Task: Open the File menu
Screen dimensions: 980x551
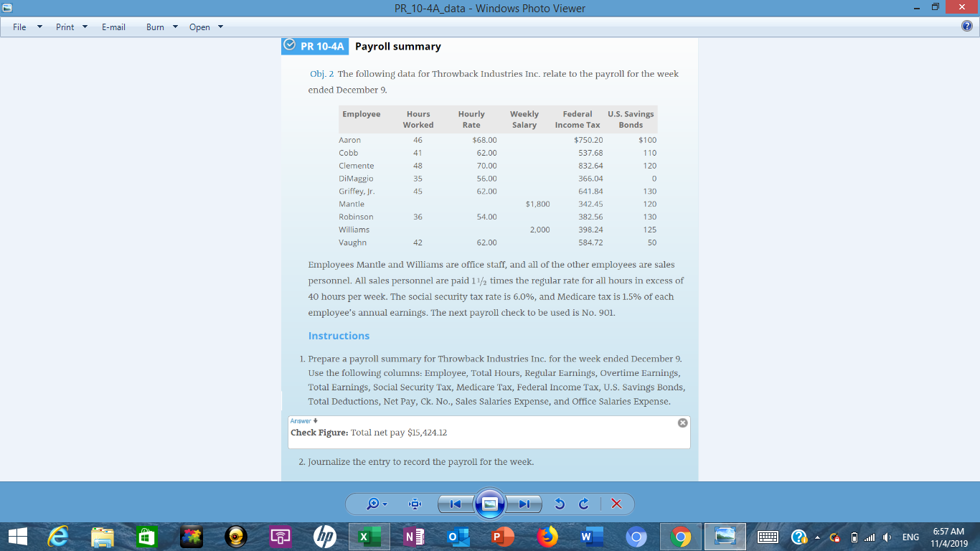Action: click(x=27, y=27)
